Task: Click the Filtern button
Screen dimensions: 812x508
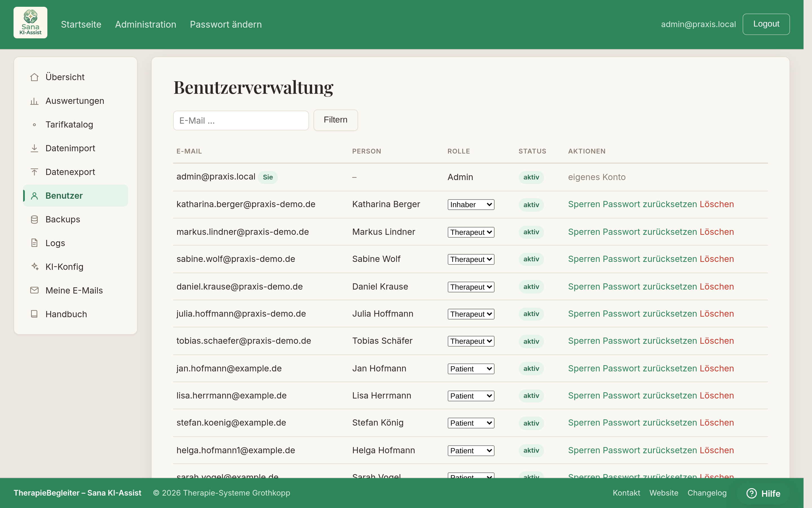Action: (336, 120)
